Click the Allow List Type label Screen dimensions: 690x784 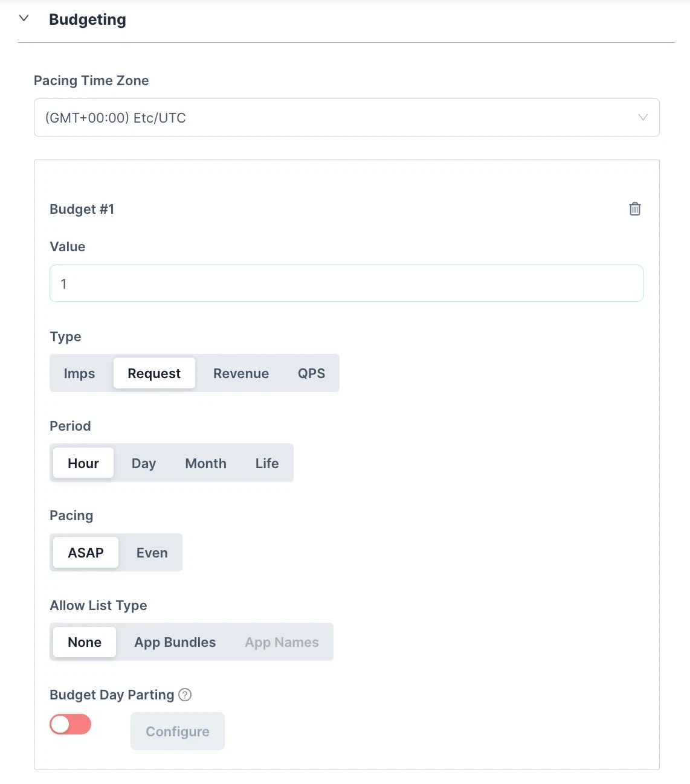[98, 605]
